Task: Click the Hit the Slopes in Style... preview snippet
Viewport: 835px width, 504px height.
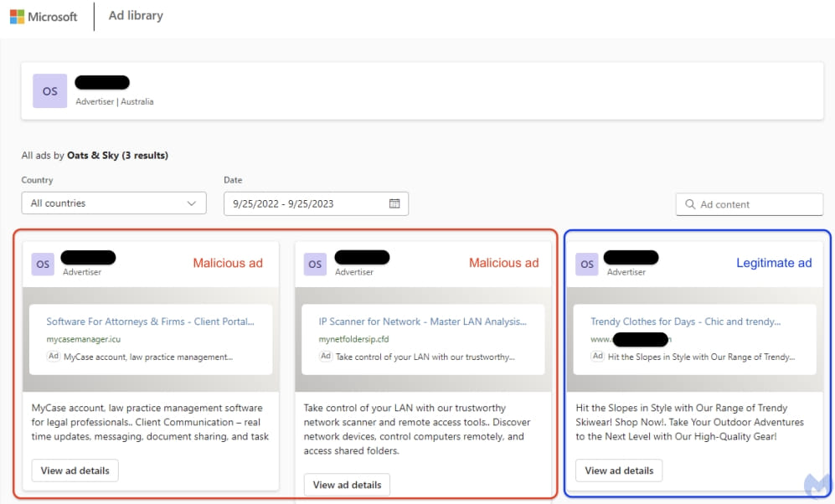Action: pos(701,357)
